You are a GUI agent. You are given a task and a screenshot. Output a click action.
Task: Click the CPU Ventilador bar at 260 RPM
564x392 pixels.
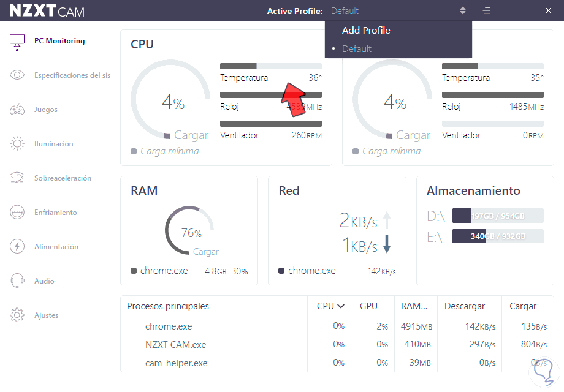(271, 124)
